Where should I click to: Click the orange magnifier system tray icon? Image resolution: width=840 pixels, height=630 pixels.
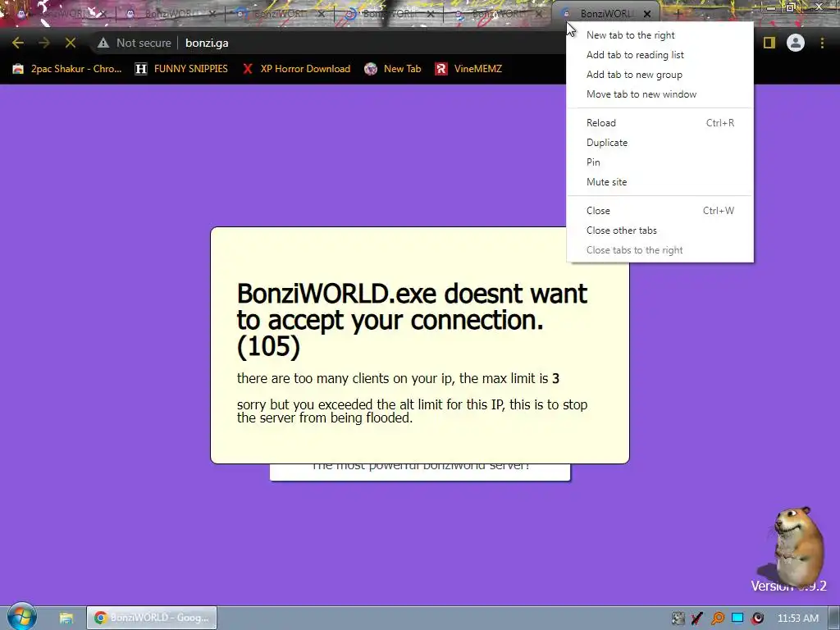(x=717, y=619)
